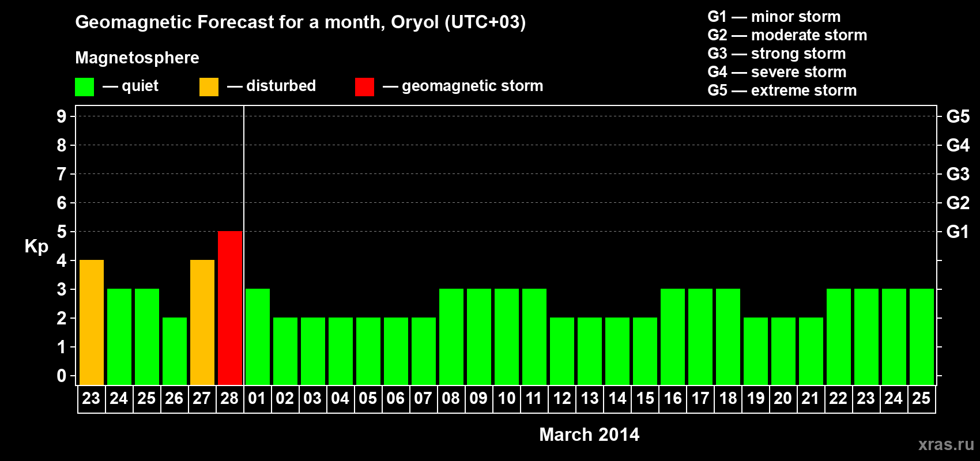Click the 'G1 — minor storm' legend line
Image resolution: width=980 pixels, height=461 pixels.
pyautogui.click(x=774, y=17)
